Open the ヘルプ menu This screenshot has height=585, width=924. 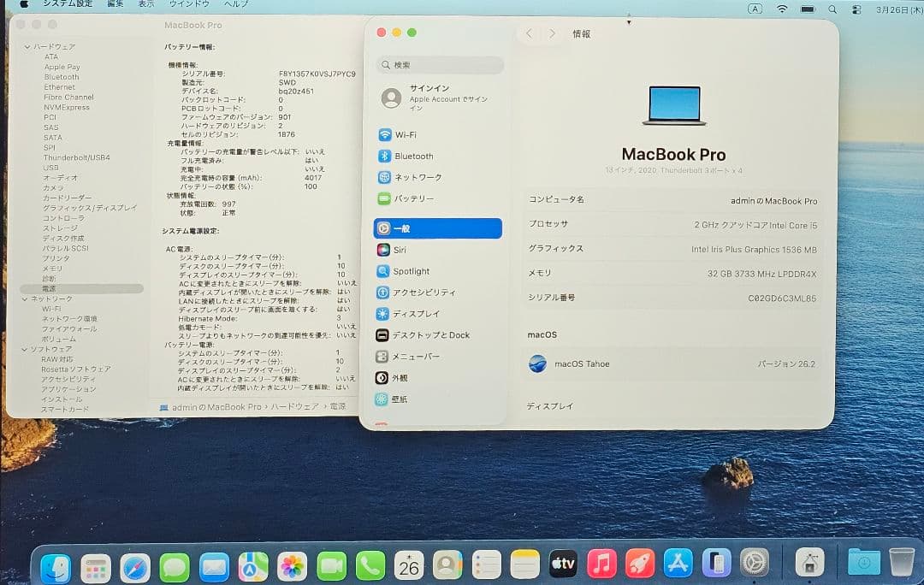pyautogui.click(x=236, y=3)
